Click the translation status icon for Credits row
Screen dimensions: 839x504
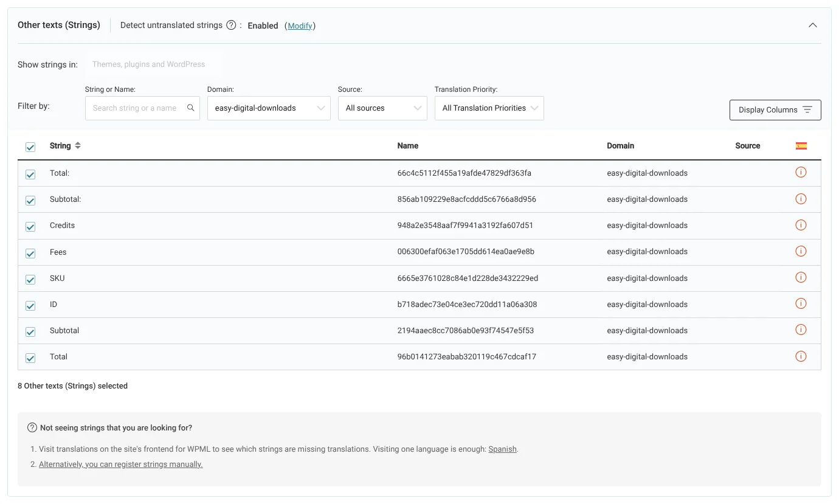pyautogui.click(x=801, y=225)
